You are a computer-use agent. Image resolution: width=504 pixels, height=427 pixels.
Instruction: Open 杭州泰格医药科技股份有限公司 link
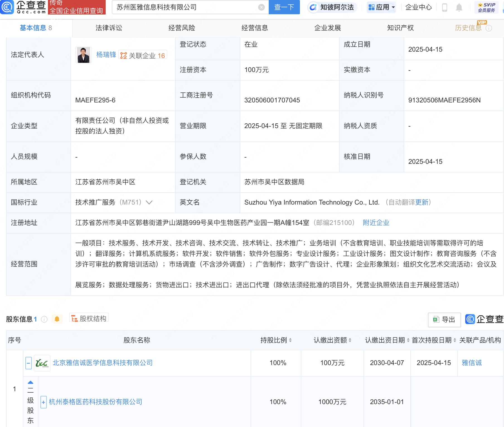[x=96, y=402]
